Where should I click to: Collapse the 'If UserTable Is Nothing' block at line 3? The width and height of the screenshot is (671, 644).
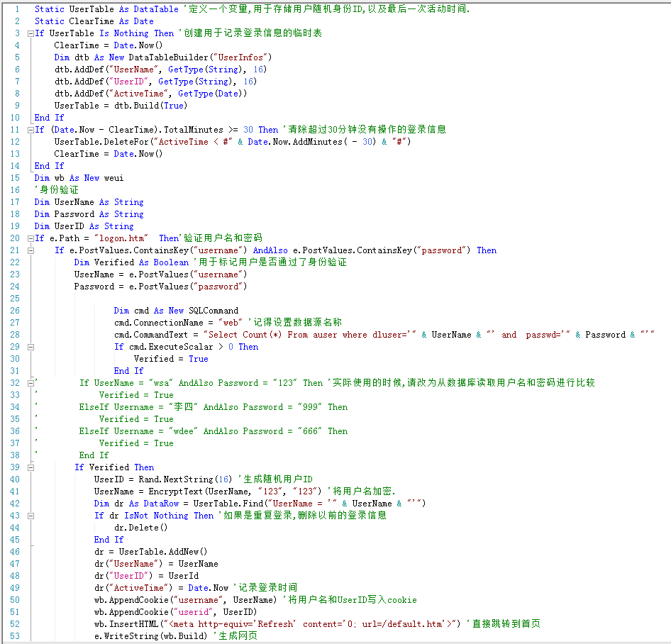(x=30, y=33)
